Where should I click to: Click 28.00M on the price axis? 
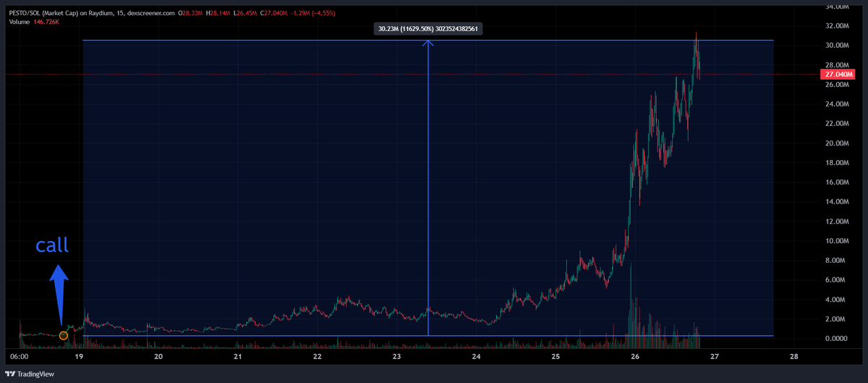(x=836, y=65)
